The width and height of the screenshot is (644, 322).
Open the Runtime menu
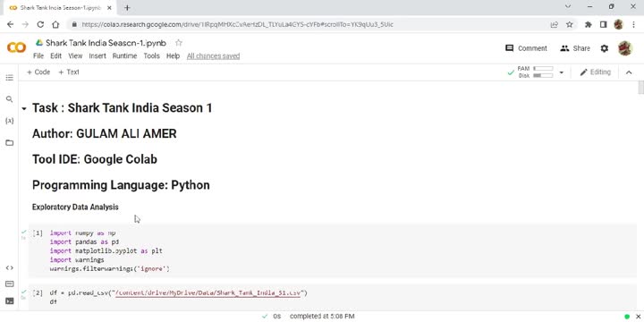pos(124,55)
